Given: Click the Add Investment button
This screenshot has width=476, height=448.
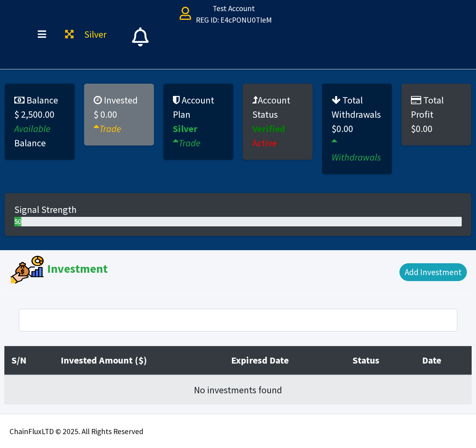Looking at the screenshot, I should coord(433,272).
